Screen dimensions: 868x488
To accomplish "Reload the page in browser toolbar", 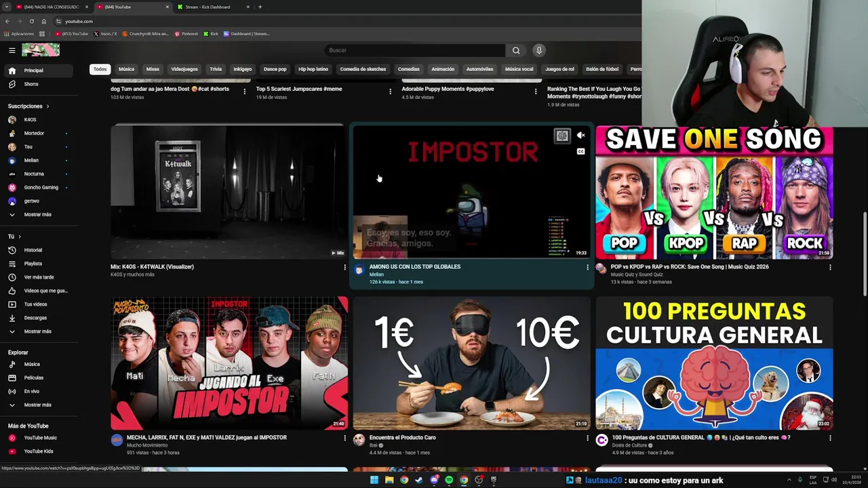I will point(31,21).
